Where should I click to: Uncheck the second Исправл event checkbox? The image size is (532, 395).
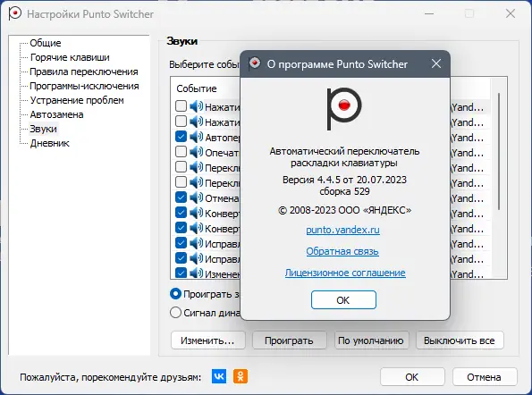[181, 258]
